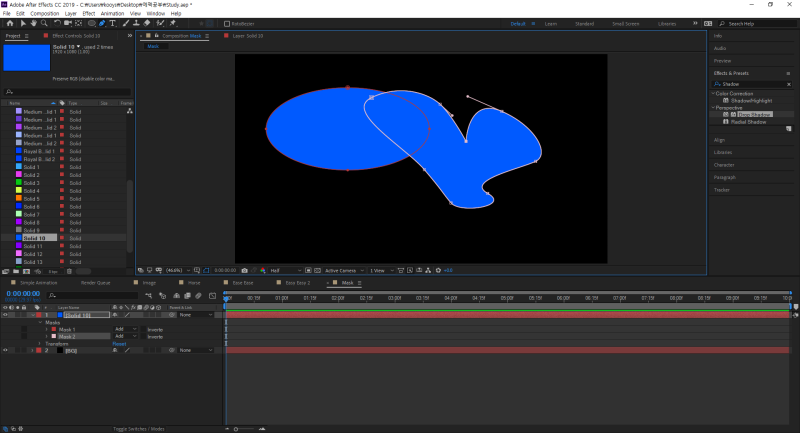Click the show channel RGB icon
The height and width of the screenshot is (433, 800).
(263, 270)
